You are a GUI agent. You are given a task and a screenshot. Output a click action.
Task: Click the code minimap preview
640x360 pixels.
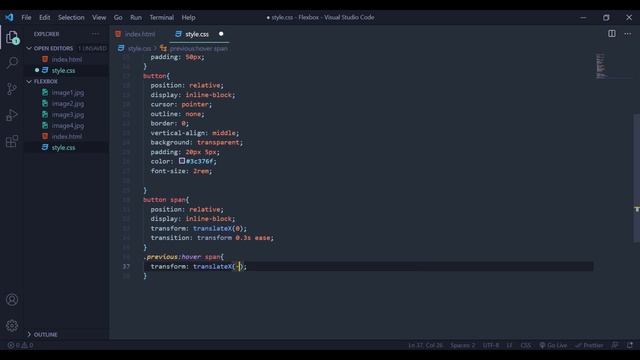[x=600, y=66]
